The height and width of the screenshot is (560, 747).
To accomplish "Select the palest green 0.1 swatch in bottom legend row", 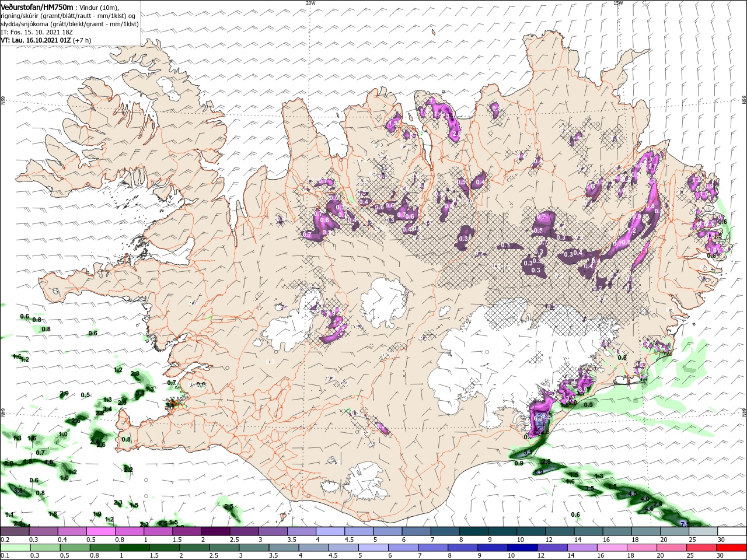I will coord(15,548).
